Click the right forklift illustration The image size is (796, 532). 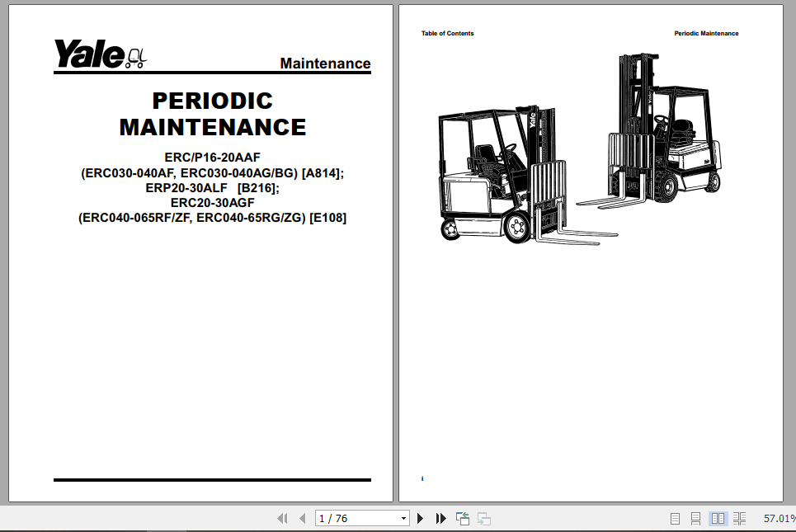click(649, 131)
